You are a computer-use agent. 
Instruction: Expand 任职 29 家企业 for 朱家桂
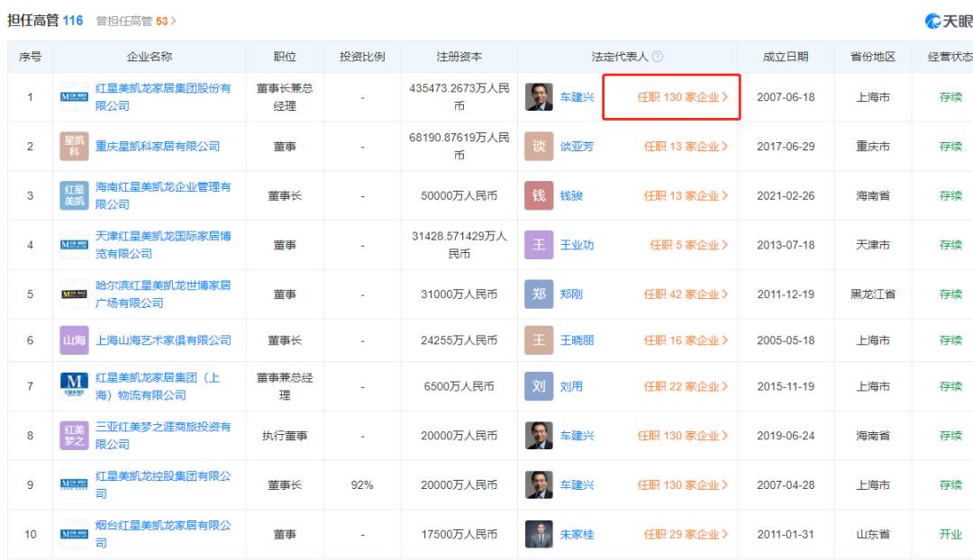[x=685, y=534]
